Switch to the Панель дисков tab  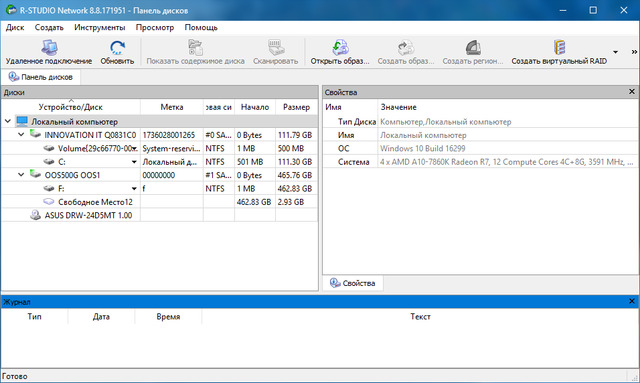click(41, 77)
